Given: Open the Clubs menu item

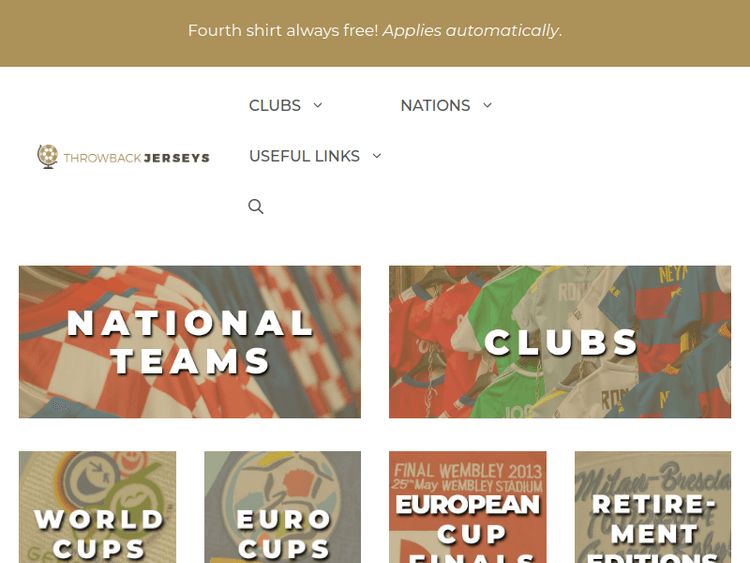Looking at the screenshot, I should click(x=275, y=105).
